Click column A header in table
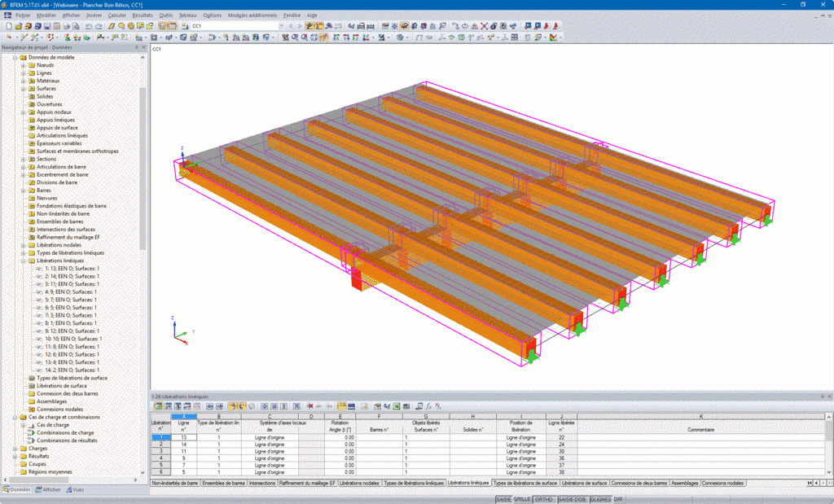Image resolution: width=834 pixels, height=504 pixels. click(x=183, y=417)
